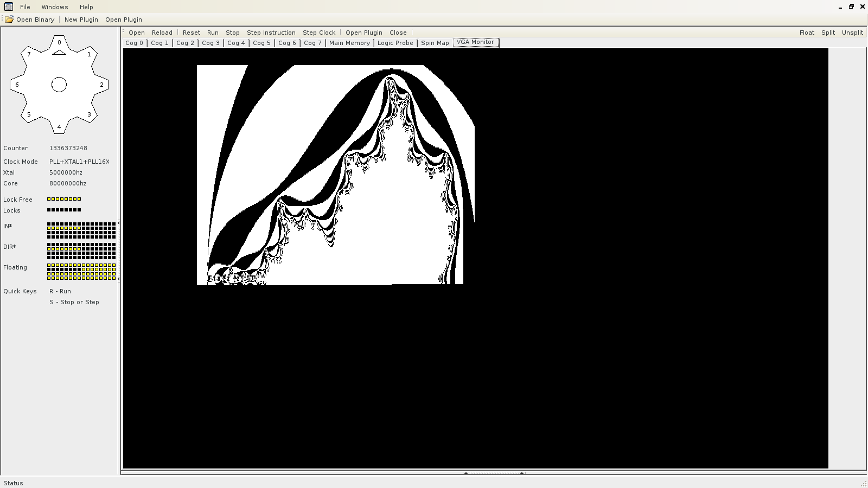Collapse side panel via arrow beside IN* grid

point(118,223)
